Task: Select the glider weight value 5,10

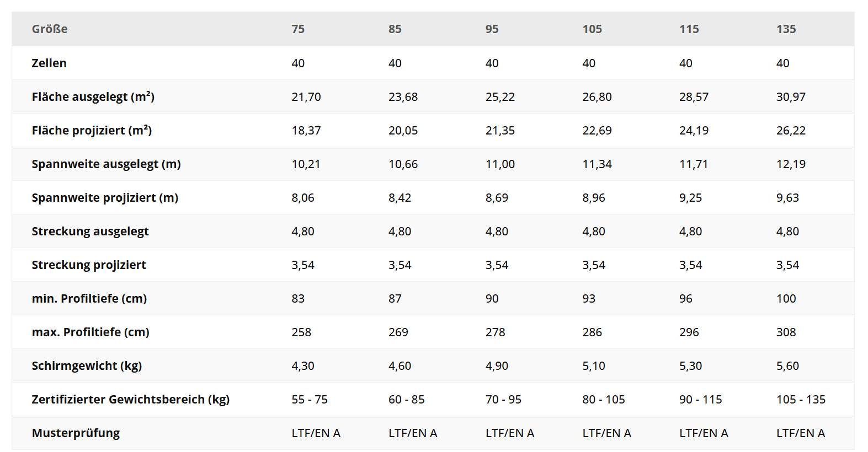Action: [x=594, y=366]
